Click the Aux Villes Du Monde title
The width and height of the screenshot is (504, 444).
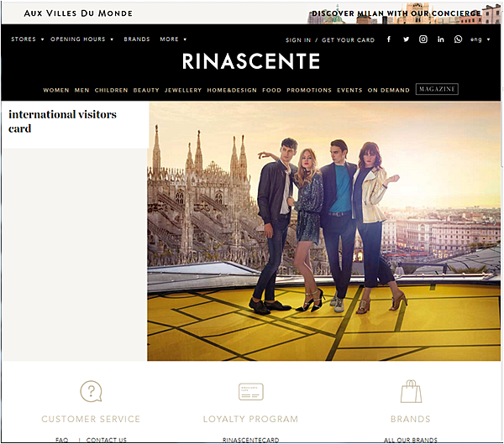click(78, 13)
